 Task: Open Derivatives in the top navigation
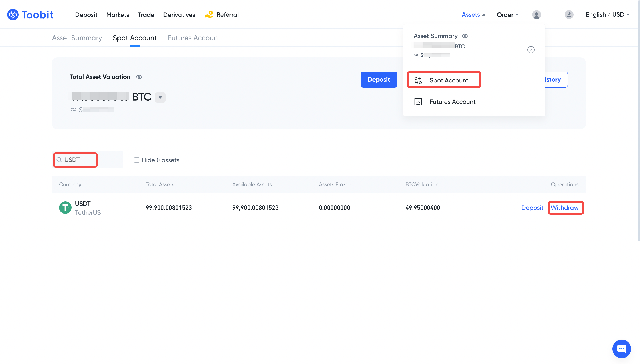tap(179, 15)
